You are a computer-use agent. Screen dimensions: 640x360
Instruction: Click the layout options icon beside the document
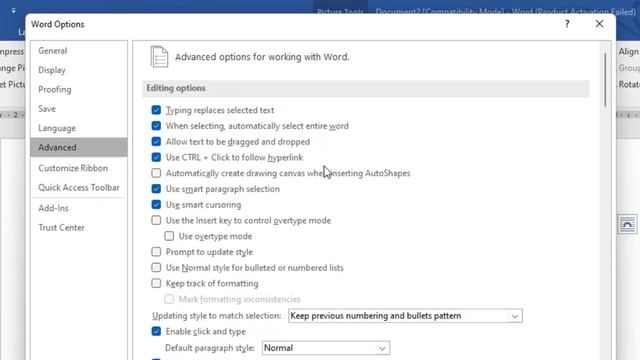click(x=627, y=224)
